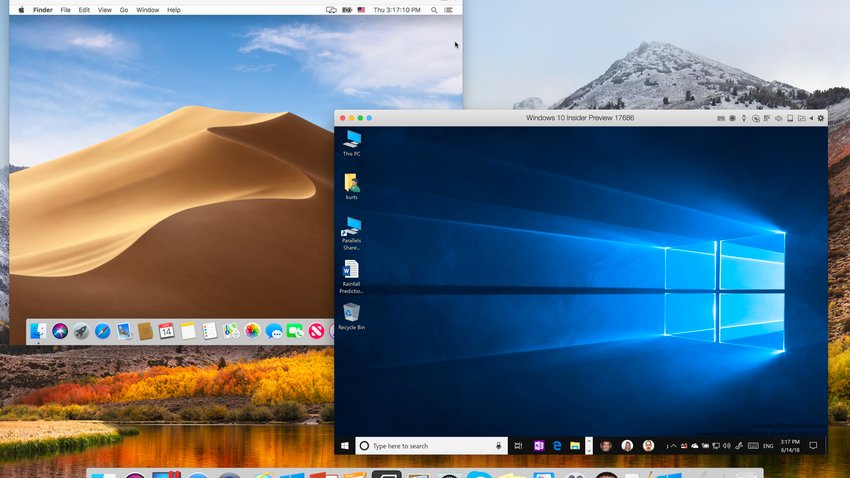Screen dimensions: 850x478
Task: Click the touch keyboard icon in Windows tray
Action: click(x=754, y=446)
